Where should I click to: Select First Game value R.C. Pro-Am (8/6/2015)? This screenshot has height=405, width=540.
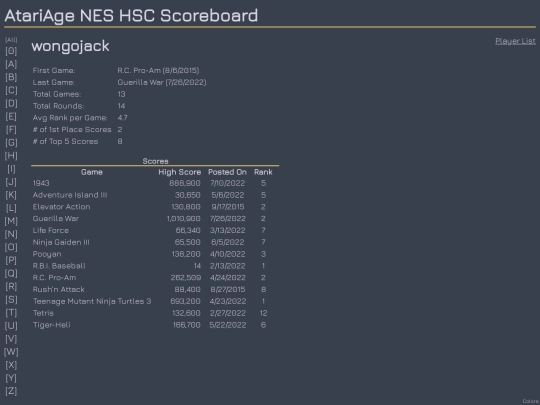(158, 71)
